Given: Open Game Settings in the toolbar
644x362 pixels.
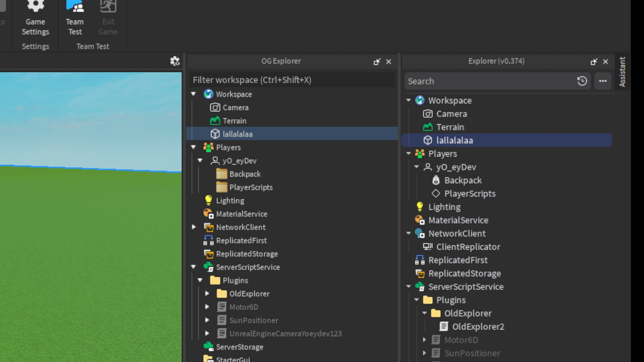Looking at the screenshot, I should [x=35, y=18].
